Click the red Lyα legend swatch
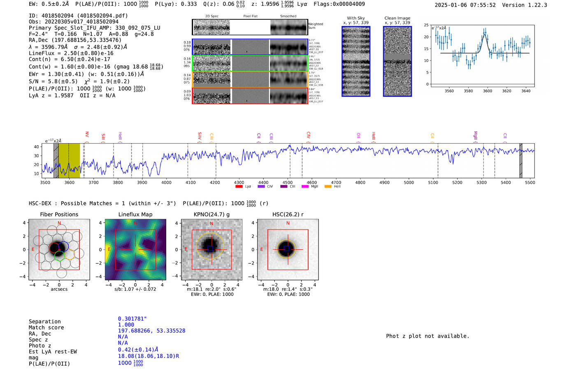This screenshot has width=576, height=392. 239,186
